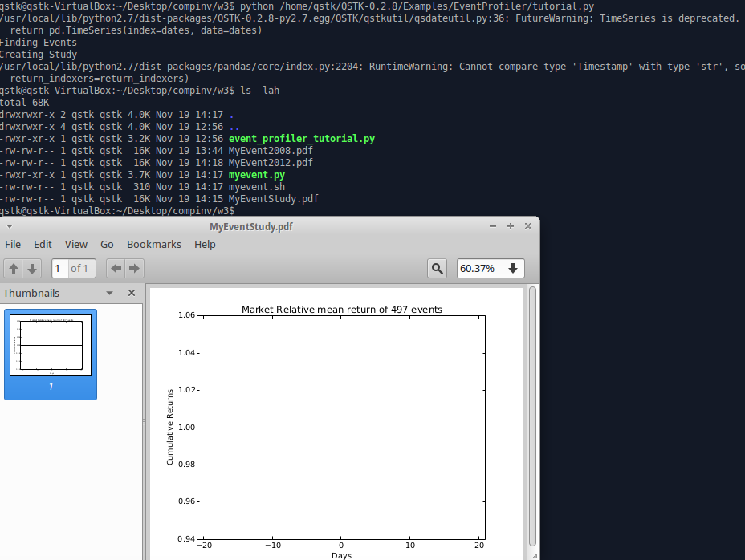745x560 pixels.
Task: Click the 'Days' x-axis label
Action: point(342,555)
